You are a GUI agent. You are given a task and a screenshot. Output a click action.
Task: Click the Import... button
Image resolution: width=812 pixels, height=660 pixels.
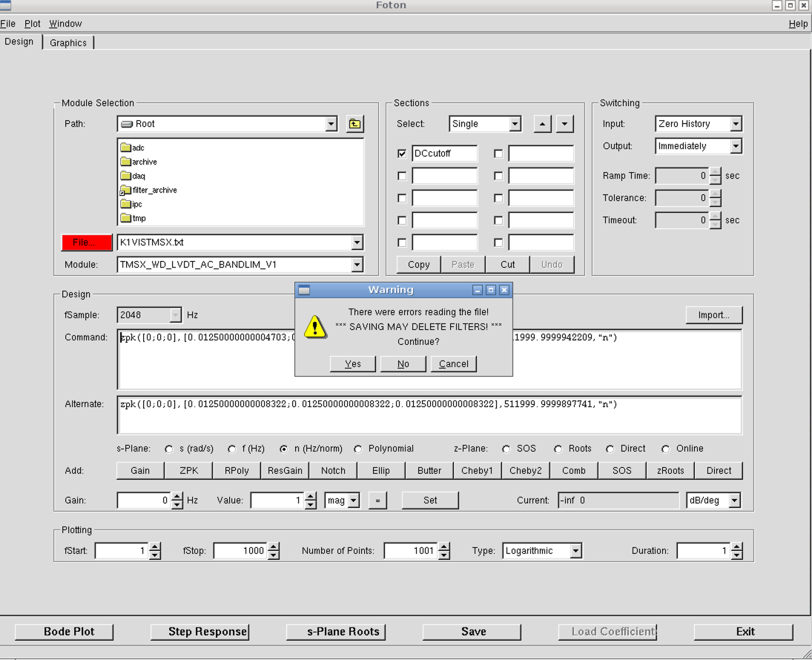click(713, 315)
